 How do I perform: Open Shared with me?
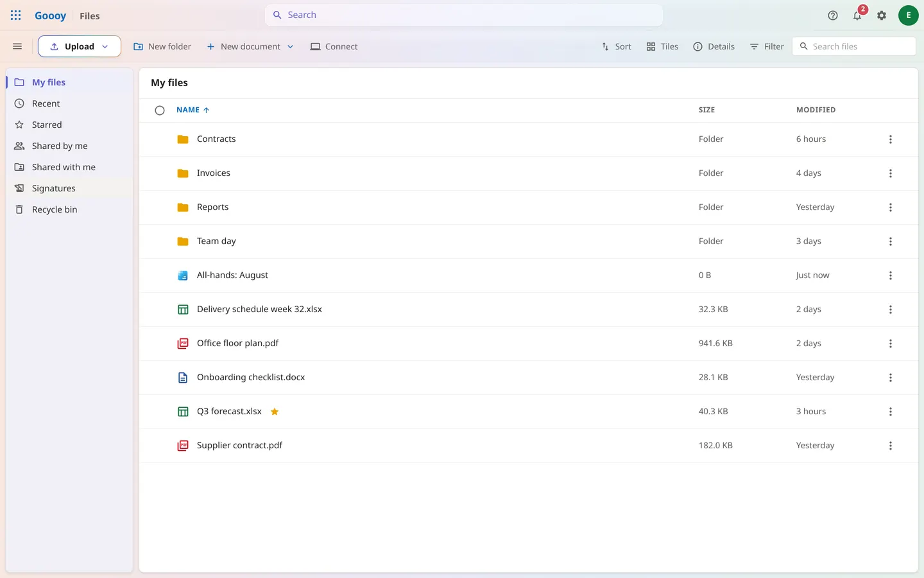[69, 167]
